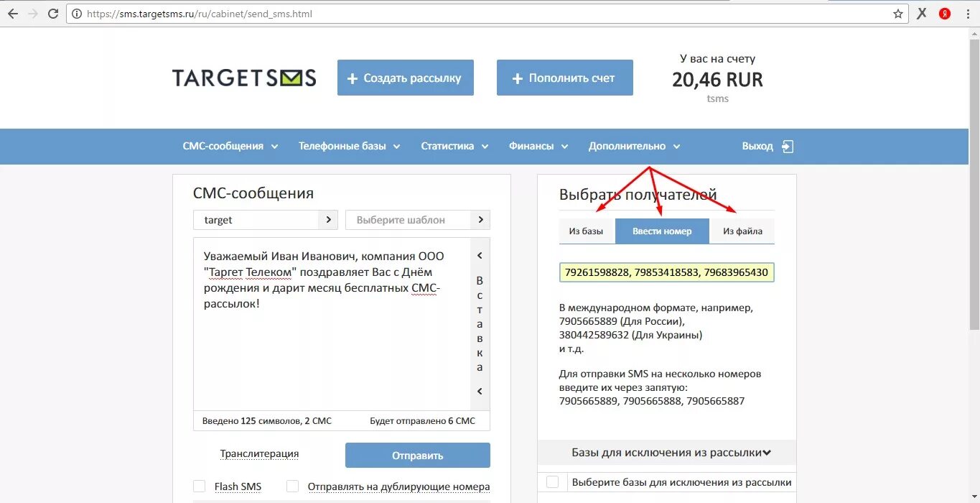This screenshot has height=503, width=980.
Task: Click lower chevron of the Вставка side panel
Action: 480,392
